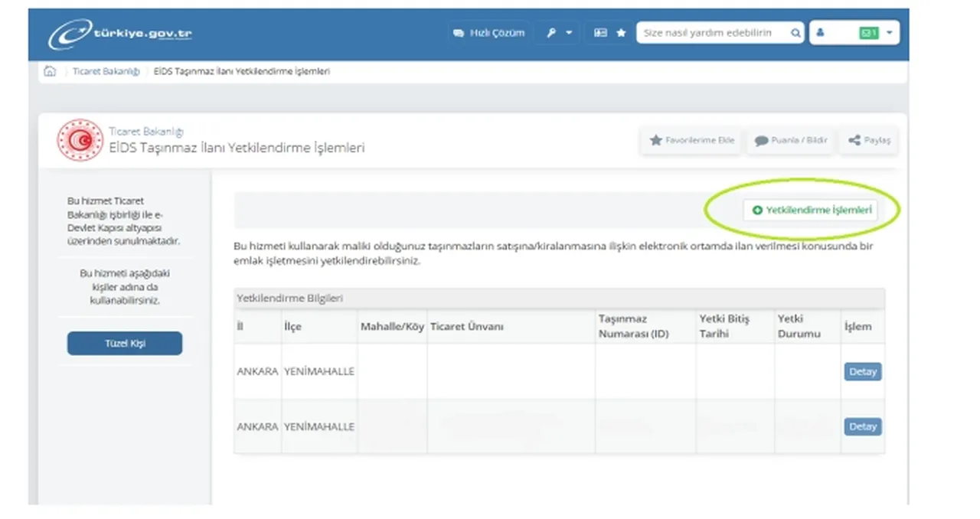Click the magnifier search icon
Screen dimensions: 980x519
click(796, 33)
